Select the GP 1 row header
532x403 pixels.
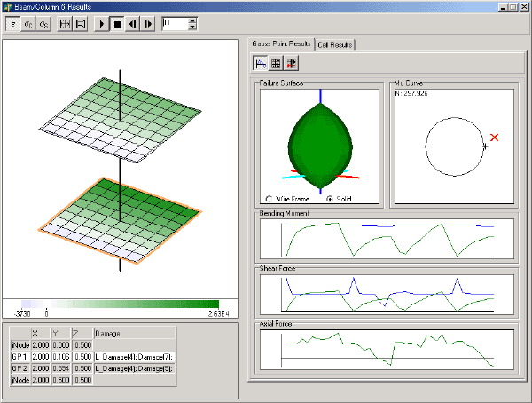click(x=18, y=355)
